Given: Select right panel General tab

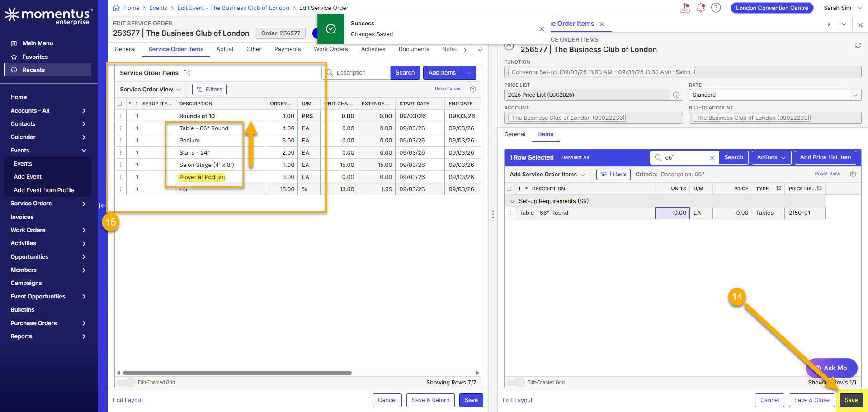Looking at the screenshot, I should [514, 134].
